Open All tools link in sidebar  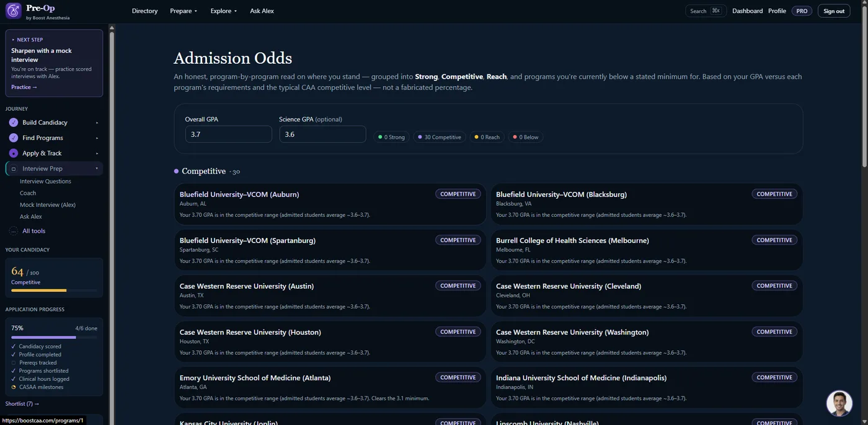click(x=33, y=231)
